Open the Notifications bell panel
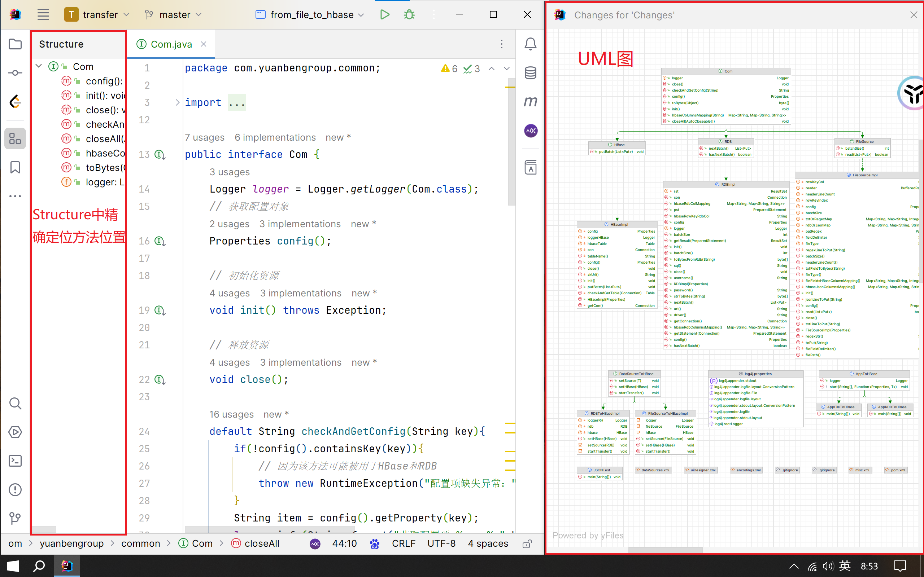924x577 pixels. [x=530, y=44]
